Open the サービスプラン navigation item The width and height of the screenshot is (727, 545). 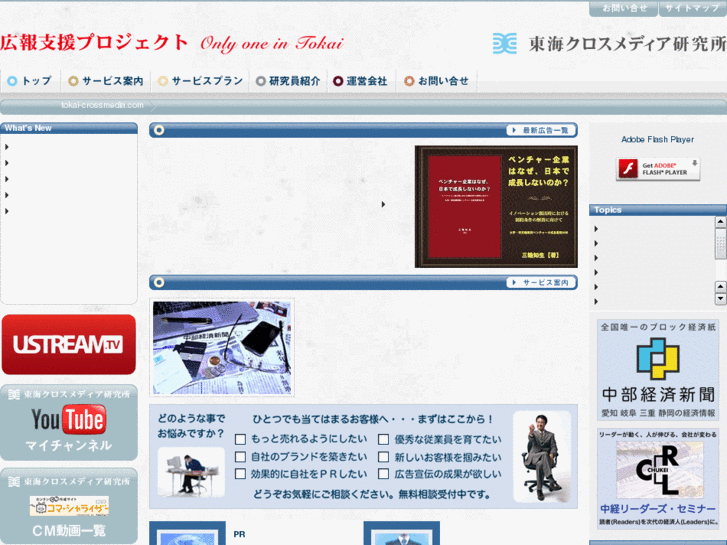pos(201,81)
